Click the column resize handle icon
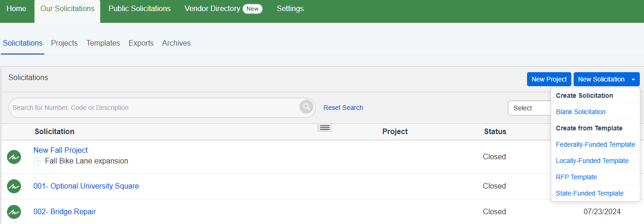Image resolution: width=644 pixels, height=224 pixels. pyautogui.click(x=324, y=128)
